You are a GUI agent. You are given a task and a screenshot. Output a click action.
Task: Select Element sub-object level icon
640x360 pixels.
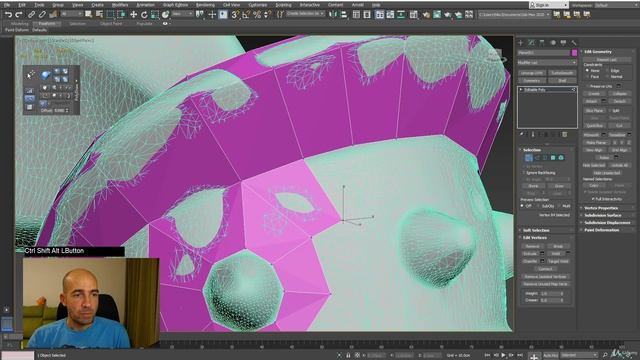click(561, 158)
